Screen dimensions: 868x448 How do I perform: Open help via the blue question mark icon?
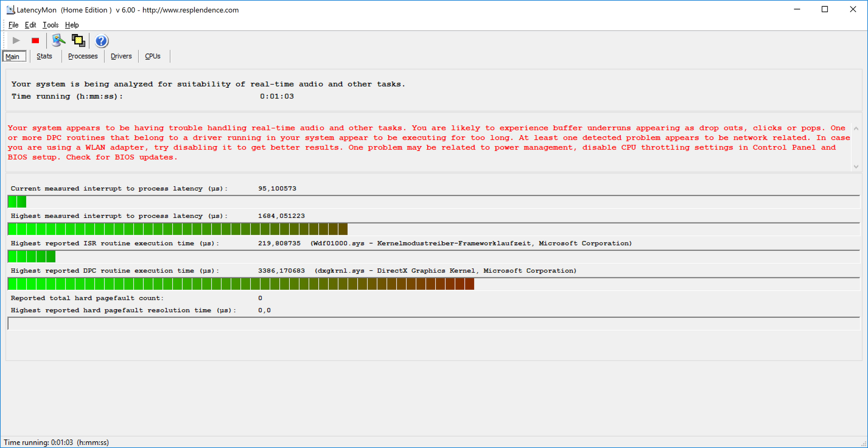tap(102, 41)
